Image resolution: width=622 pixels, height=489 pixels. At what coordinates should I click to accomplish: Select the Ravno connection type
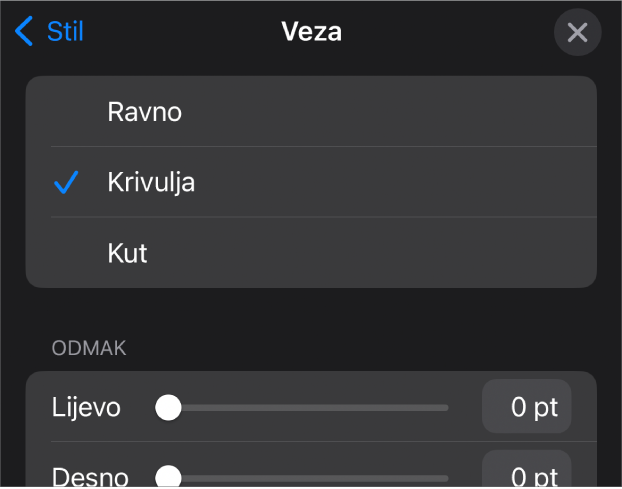(x=145, y=112)
